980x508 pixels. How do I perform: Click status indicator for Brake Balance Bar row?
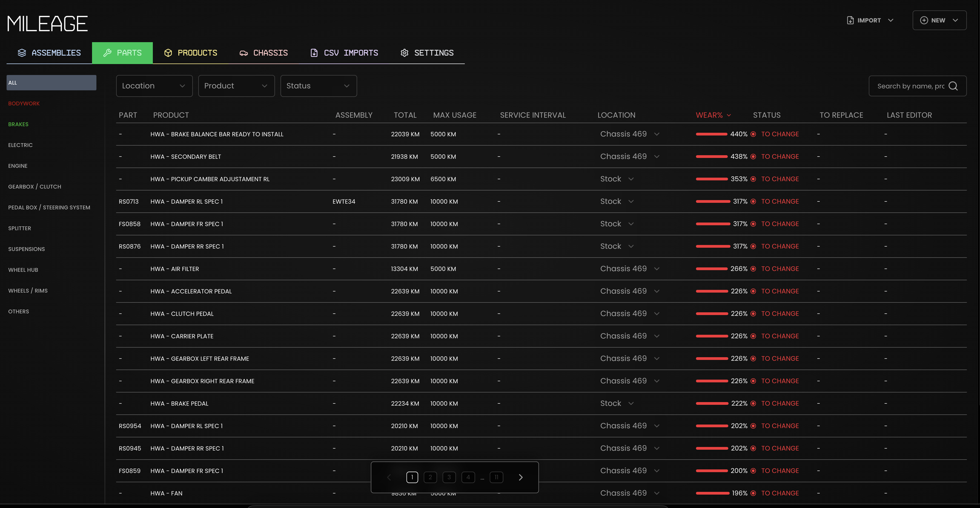pos(753,134)
